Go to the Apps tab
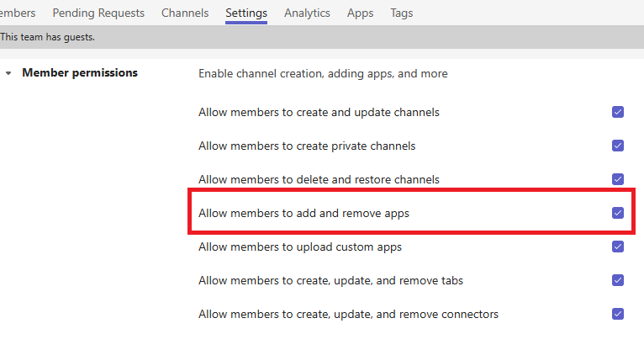This screenshot has width=644, height=350. click(x=360, y=13)
